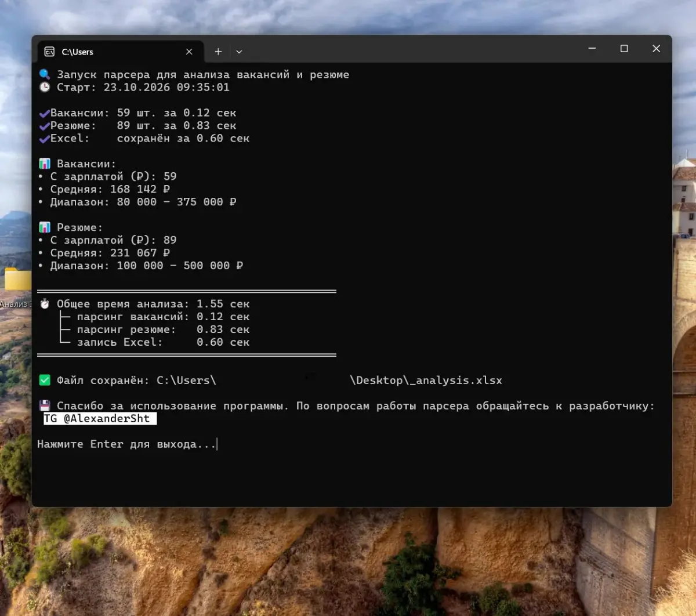Image resolution: width=696 pixels, height=616 pixels.
Task: Click the terminal icon on the C:\Users tab
Action: (x=49, y=52)
